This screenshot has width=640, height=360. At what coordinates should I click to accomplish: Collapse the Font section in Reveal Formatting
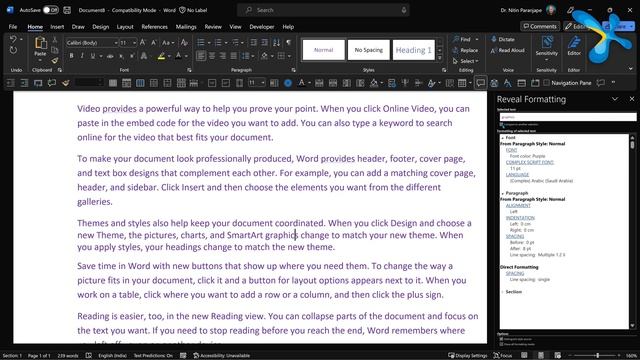[x=503, y=138]
